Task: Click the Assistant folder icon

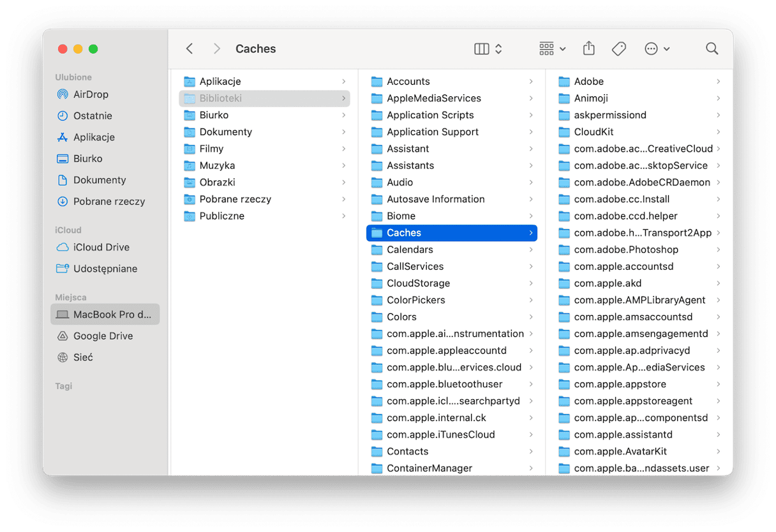Action: (x=377, y=149)
